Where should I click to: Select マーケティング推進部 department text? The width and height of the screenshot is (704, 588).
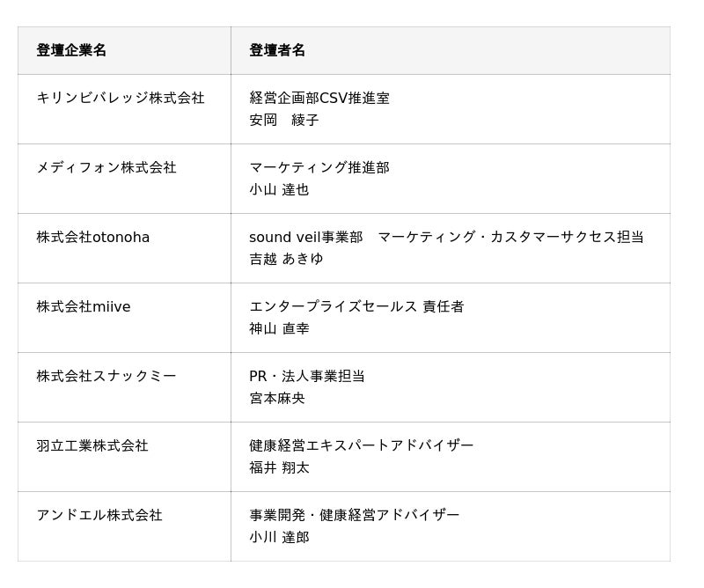(x=319, y=167)
